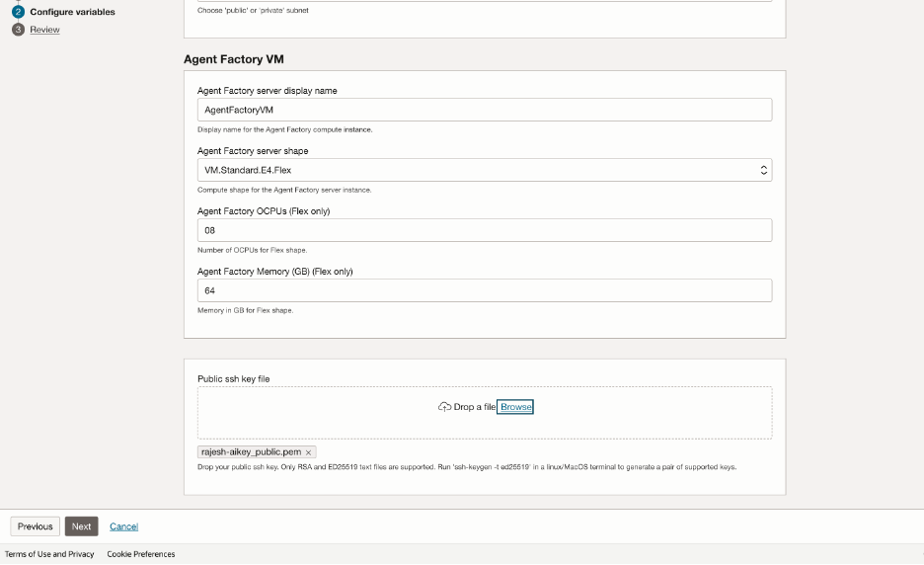Click the step 3 number circle icon
This screenshot has height=565, width=924.
click(x=18, y=30)
